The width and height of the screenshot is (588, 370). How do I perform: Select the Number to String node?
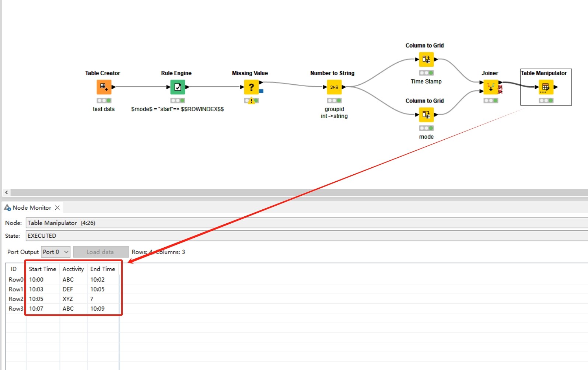[x=334, y=87]
